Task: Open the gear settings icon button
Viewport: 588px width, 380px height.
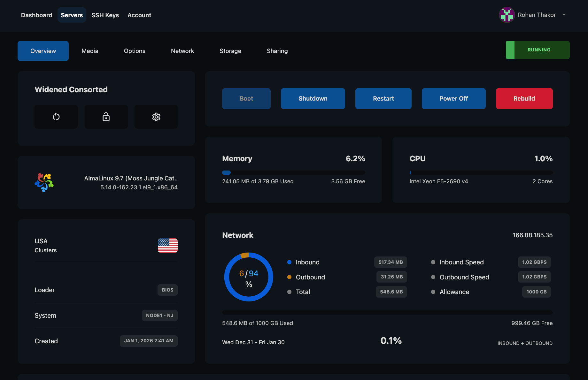Action: click(156, 117)
